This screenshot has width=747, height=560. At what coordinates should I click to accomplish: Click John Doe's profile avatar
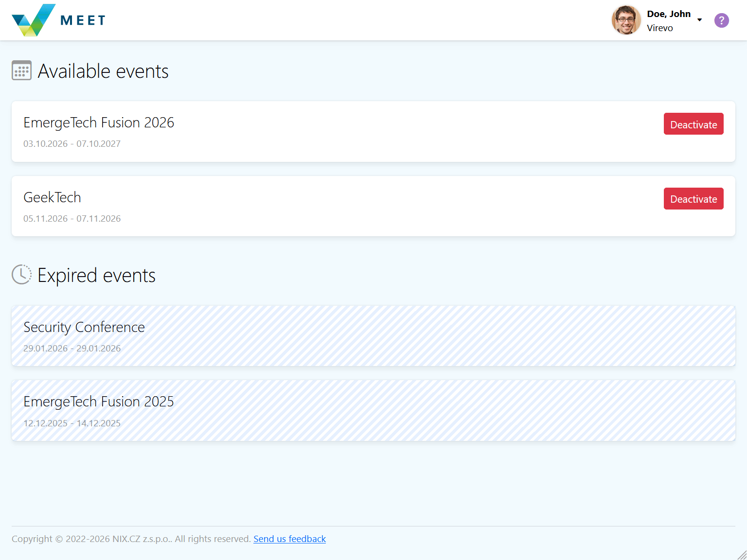(626, 20)
